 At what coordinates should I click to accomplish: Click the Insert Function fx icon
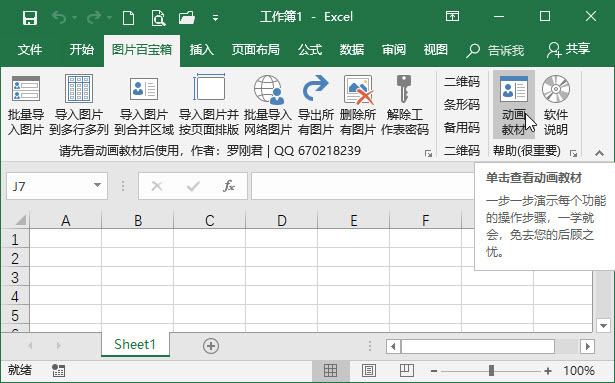tap(229, 186)
